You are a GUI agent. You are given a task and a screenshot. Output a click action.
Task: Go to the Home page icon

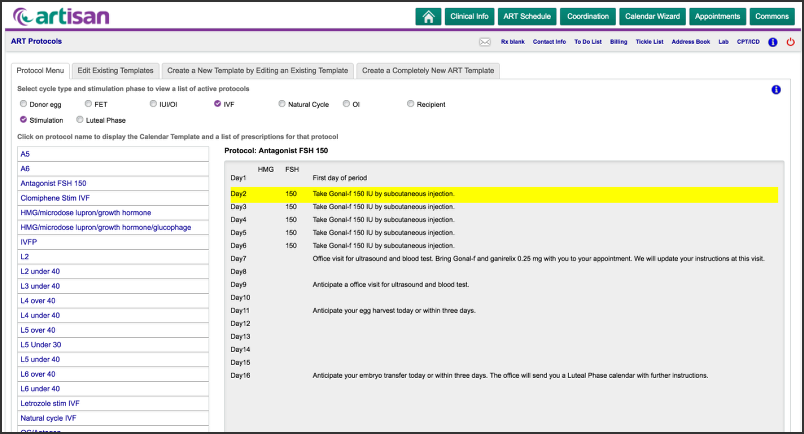[x=428, y=16]
